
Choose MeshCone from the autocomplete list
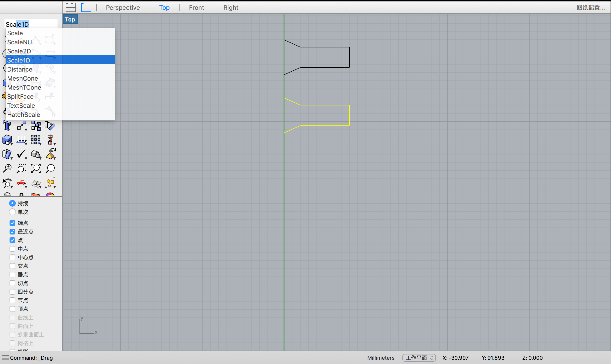tap(60, 78)
